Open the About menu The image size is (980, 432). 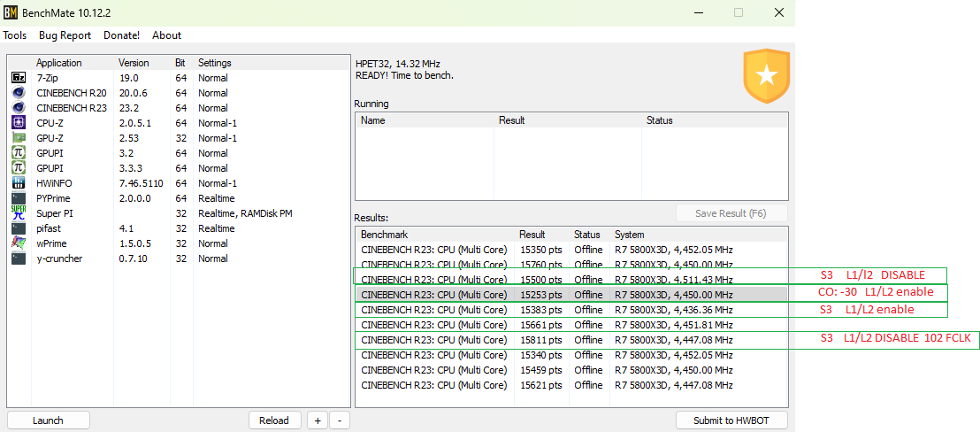[x=167, y=35]
